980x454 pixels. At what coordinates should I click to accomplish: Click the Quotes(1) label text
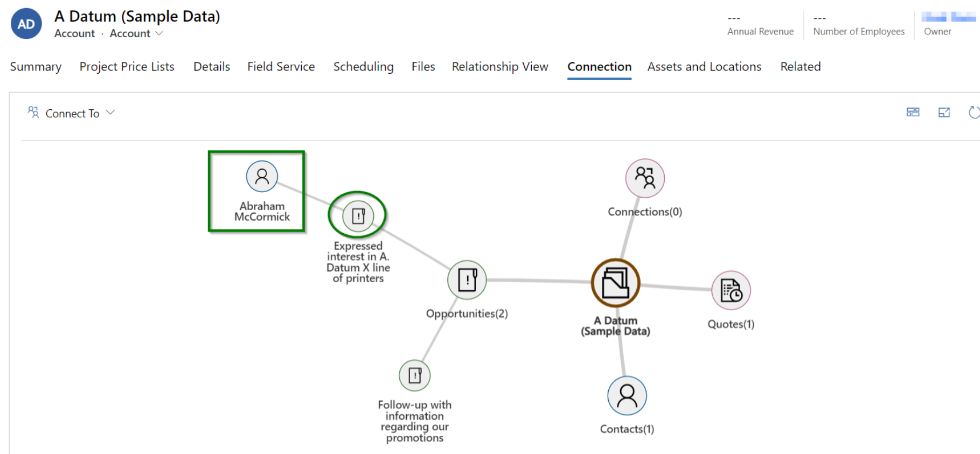731,324
